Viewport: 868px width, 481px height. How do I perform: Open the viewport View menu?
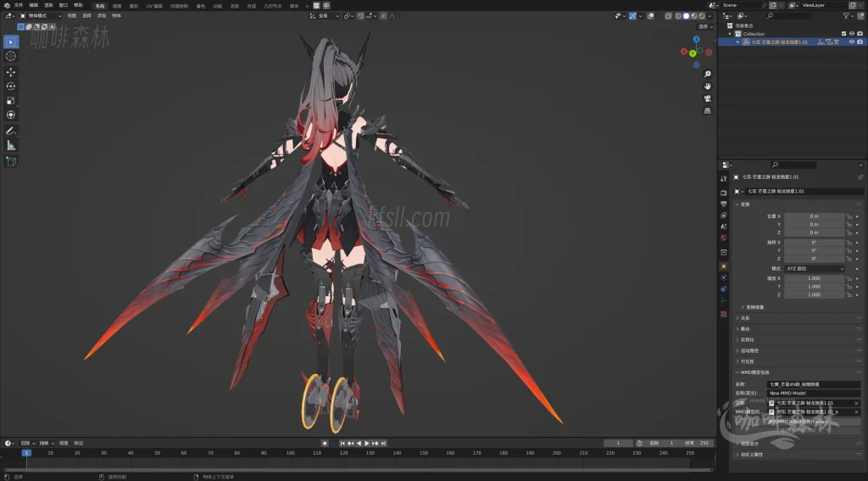[72, 16]
